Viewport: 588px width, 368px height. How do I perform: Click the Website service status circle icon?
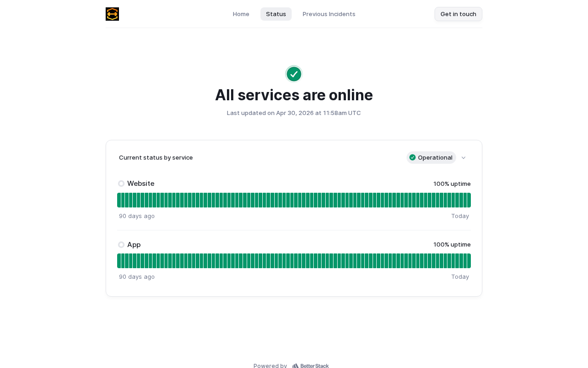[x=121, y=184]
